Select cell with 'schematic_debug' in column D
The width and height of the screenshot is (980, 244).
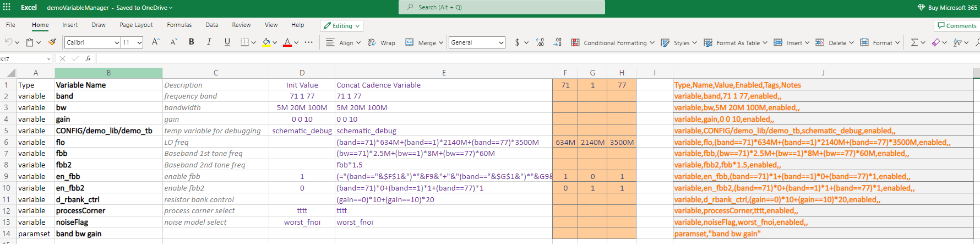[x=302, y=131]
